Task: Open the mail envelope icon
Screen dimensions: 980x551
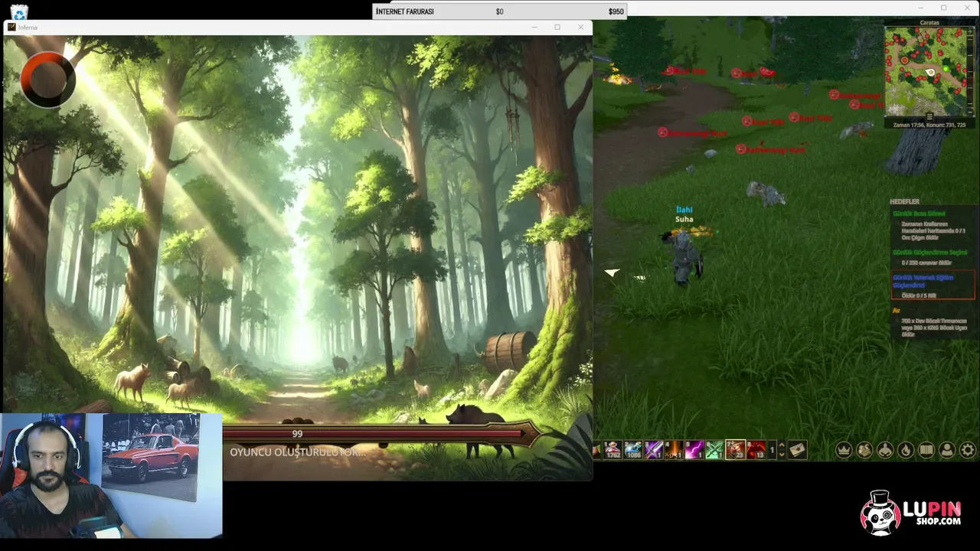Action: (797, 450)
